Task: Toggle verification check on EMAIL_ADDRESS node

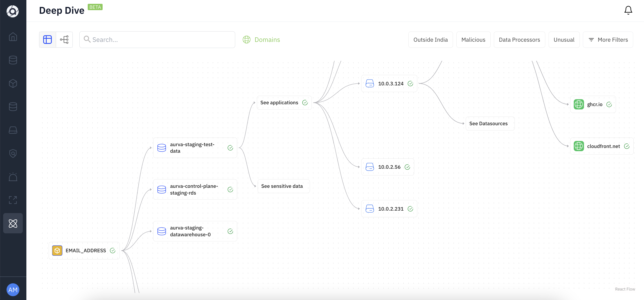Action: [x=113, y=250]
